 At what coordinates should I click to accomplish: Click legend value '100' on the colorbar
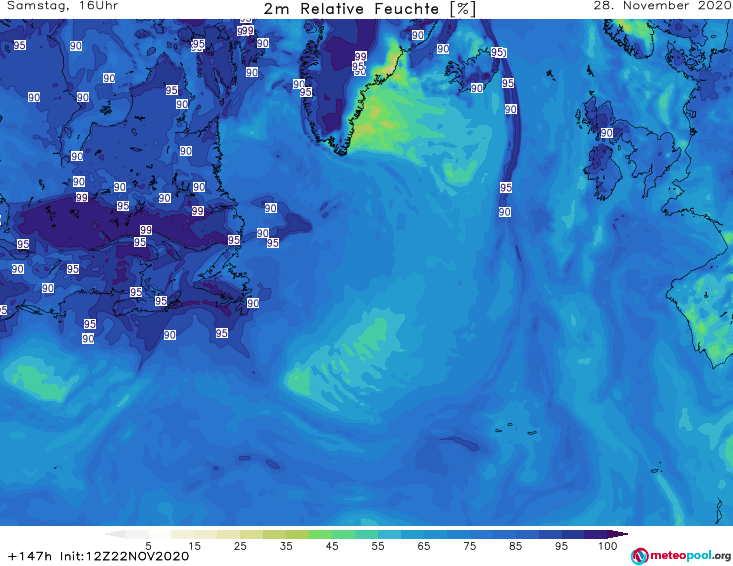coord(607,546)
